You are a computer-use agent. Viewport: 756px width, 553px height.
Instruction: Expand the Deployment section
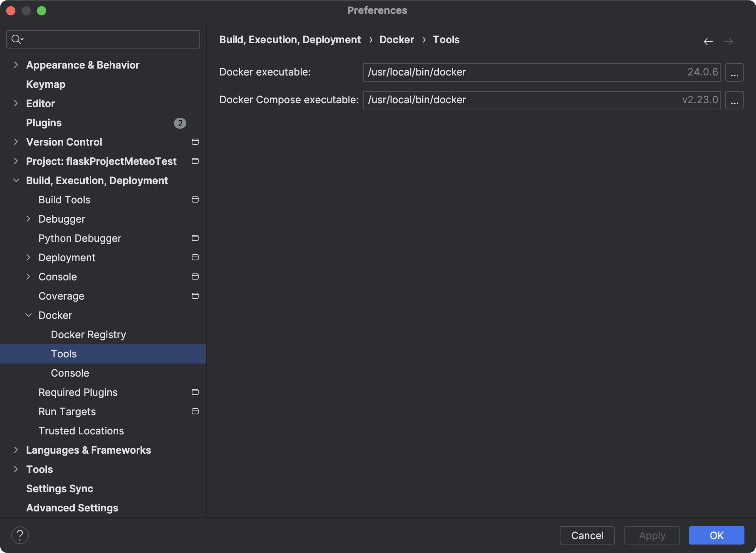click(28, 257)
